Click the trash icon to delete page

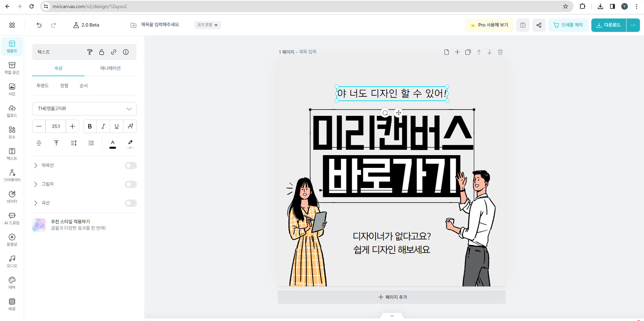(x=500, y=52)
